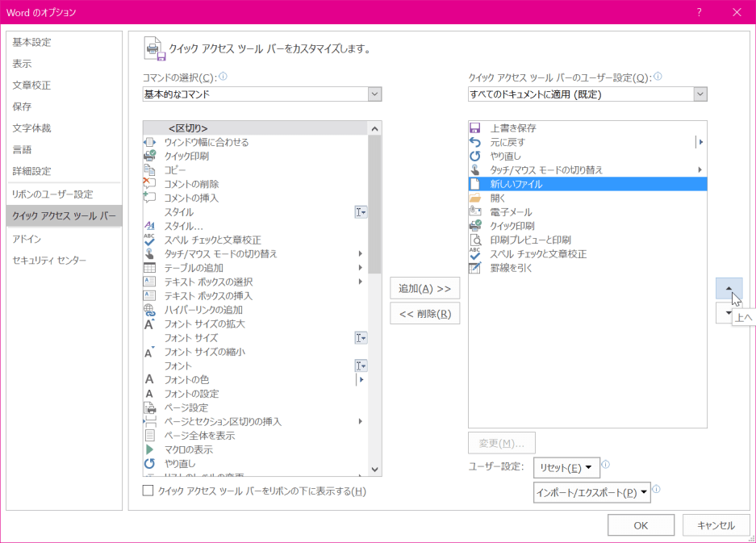Select ページとセクション区切りの挿入 icon

[150, 421]
